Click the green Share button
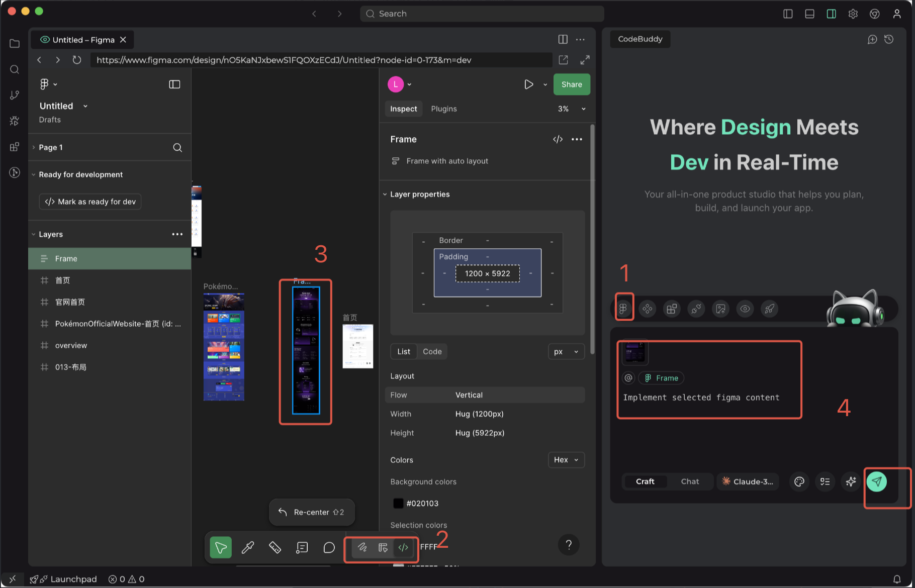Image resolution: width=915 pixels, height=588 pixels. (x=572, y=84)
